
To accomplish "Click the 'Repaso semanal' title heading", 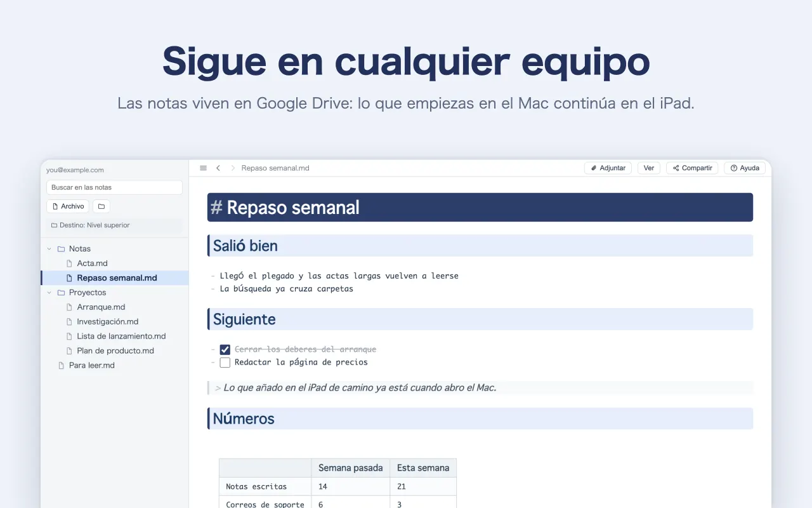I will (x=480, y=208).
